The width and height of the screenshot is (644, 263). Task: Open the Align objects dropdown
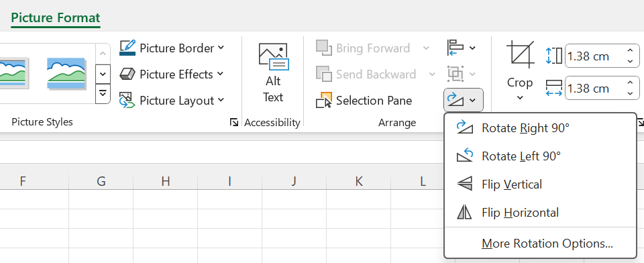[461, 48]
